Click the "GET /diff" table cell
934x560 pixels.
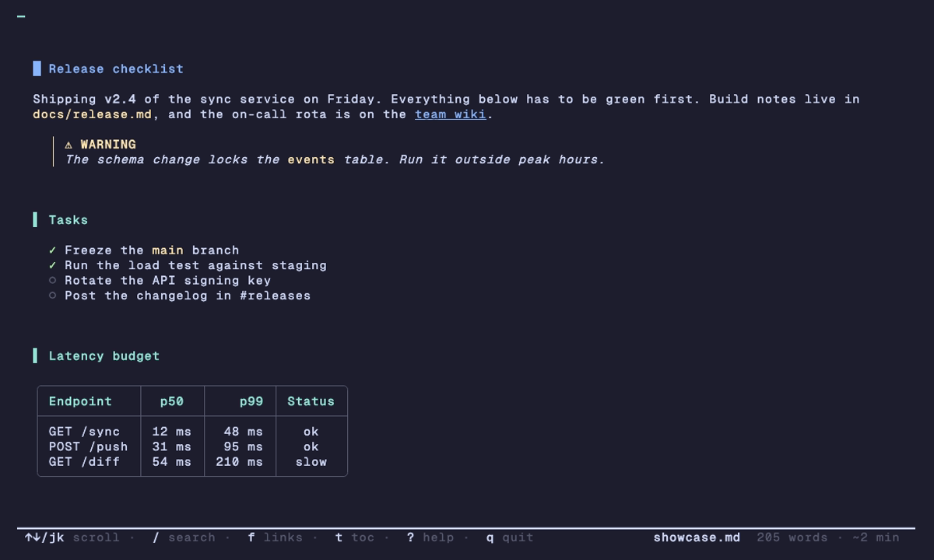(x=84, y=462)
